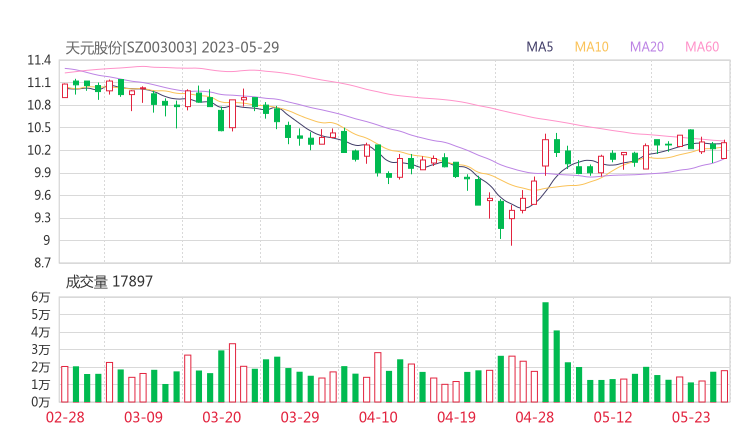Select the 03-09 date label

tap(143, 417)
